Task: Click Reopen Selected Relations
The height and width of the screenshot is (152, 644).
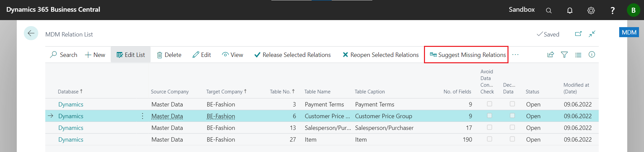Action: coord(380,55)
